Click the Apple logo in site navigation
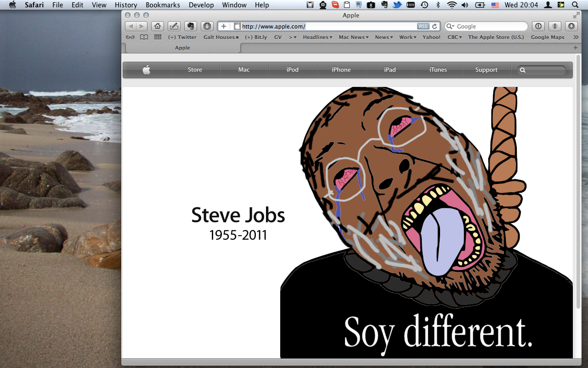The width and height of the screenshot is (588, 368). pos(147,70)
